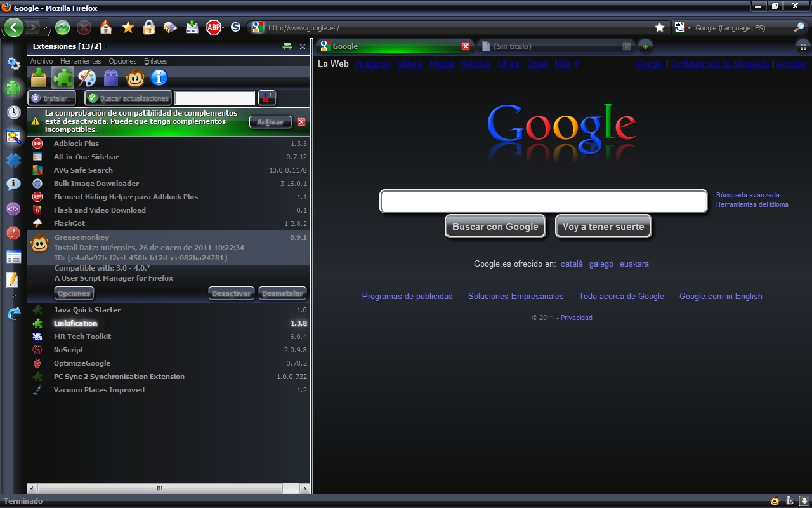Screen dimensions: 812x508
Task: Click the Google favicon in the address bar
Action: coord(257,27)
